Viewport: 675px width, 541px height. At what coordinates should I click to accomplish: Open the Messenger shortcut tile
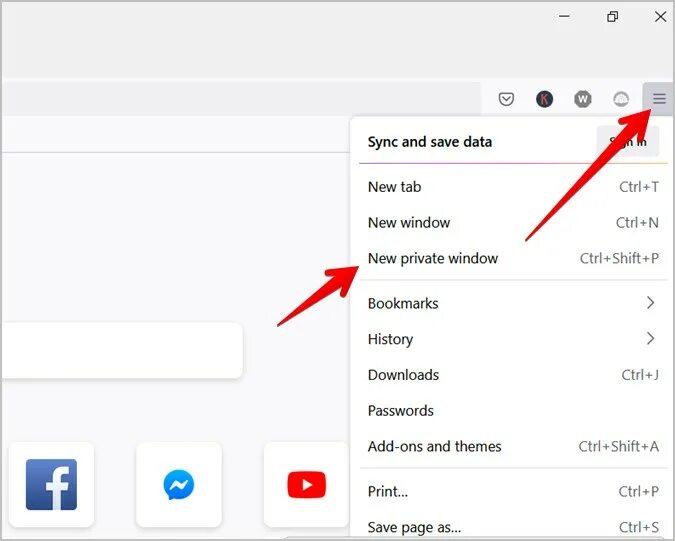pos(179,484)
